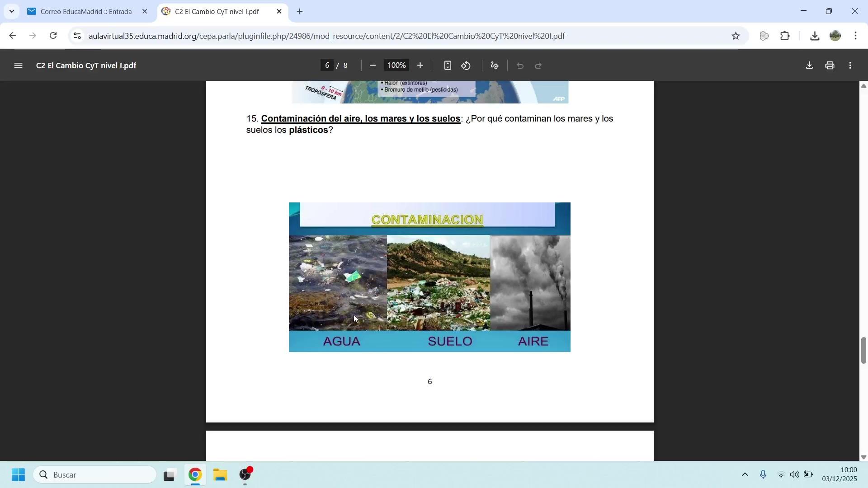Viewport: 868px width, 488px height.
Task: Download the PDF from the viewer toolbar
Action: 809,66
